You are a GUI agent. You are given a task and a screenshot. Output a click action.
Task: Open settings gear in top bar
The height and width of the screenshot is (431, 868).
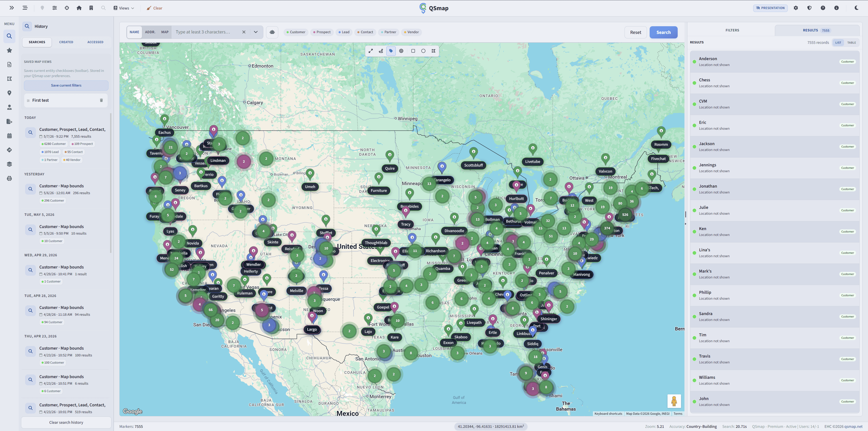point(796,8)
